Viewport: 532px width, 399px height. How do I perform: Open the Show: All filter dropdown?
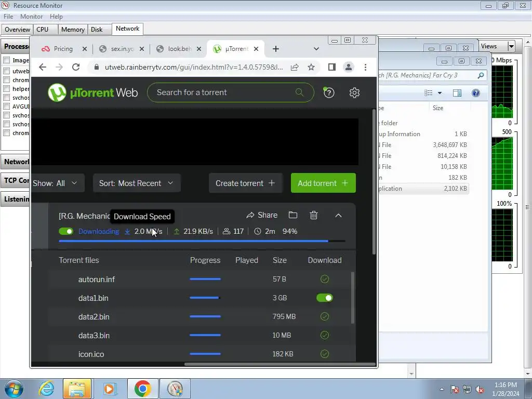click(57, 183)
